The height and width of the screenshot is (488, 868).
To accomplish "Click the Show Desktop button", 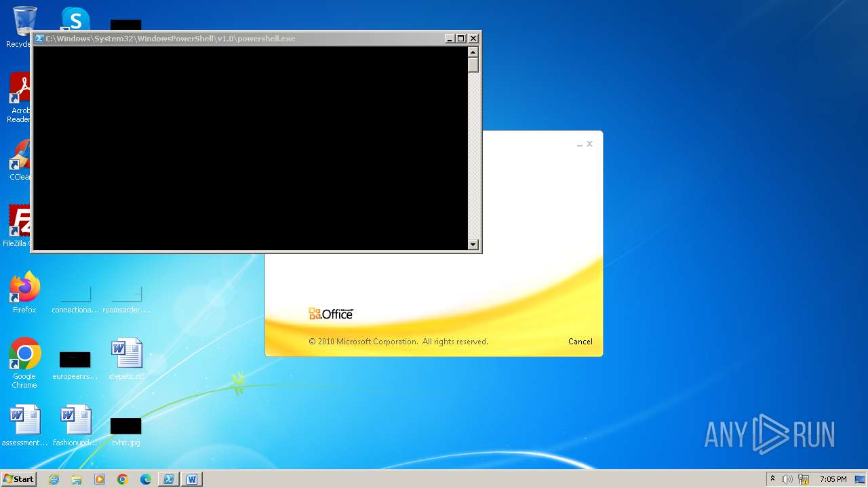I will pos(861,479).
